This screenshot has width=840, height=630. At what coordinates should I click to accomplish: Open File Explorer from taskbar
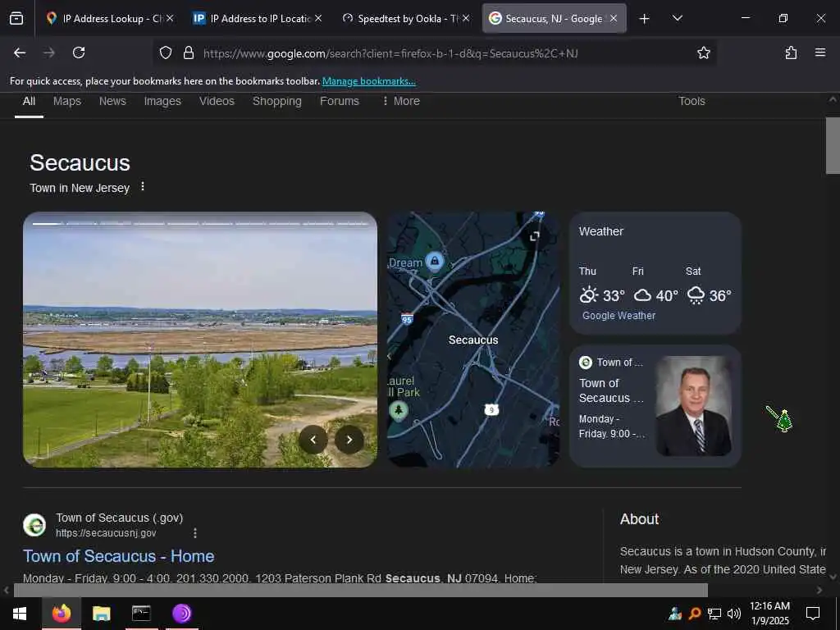click(x=101, y=614)
